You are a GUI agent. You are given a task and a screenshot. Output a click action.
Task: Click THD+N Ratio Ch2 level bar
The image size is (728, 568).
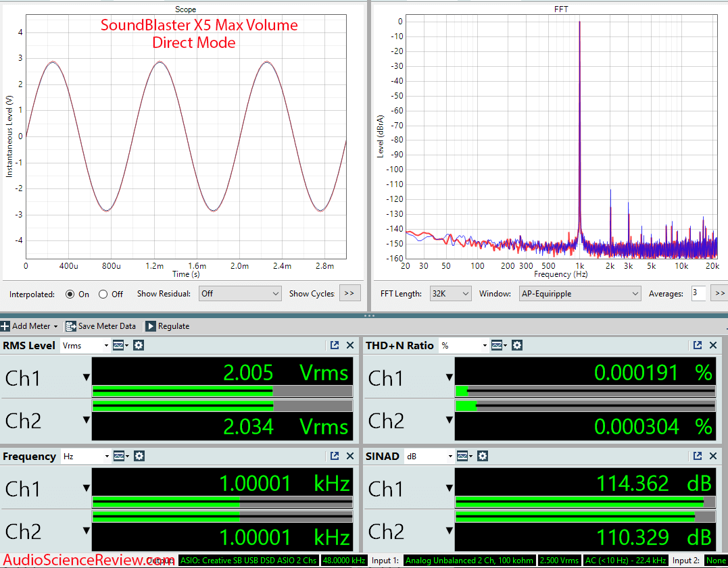coord(585,407)
